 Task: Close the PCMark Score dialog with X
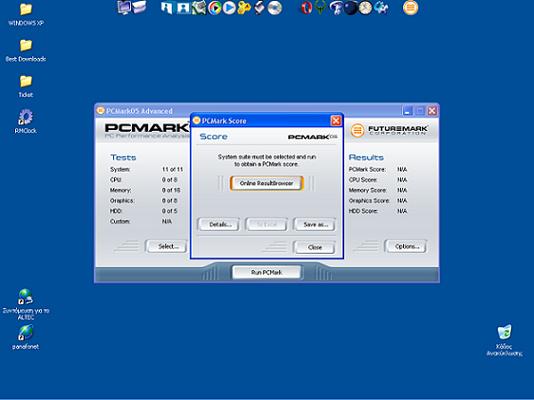pyautogui.click(x=336, y=121)
